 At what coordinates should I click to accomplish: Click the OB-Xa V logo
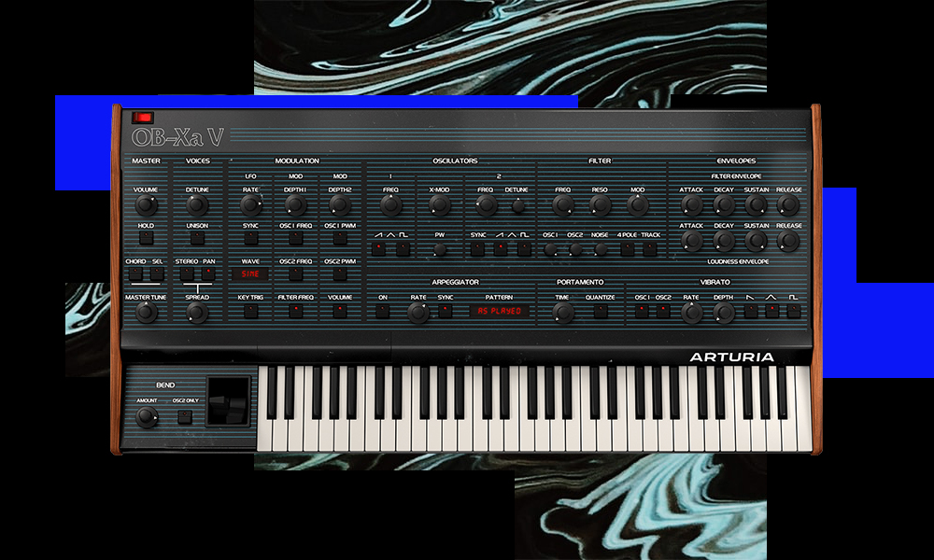(178, 137)
